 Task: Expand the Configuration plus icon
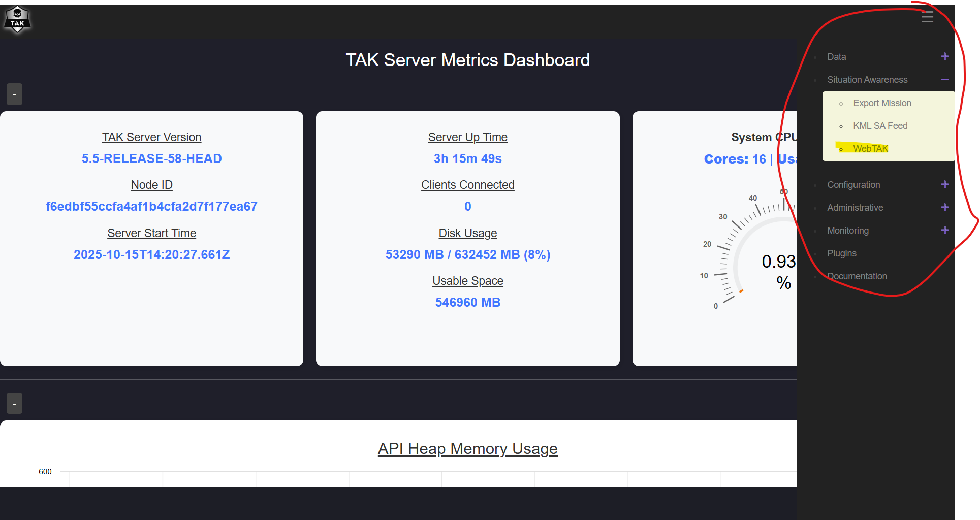tap(944, 185)
